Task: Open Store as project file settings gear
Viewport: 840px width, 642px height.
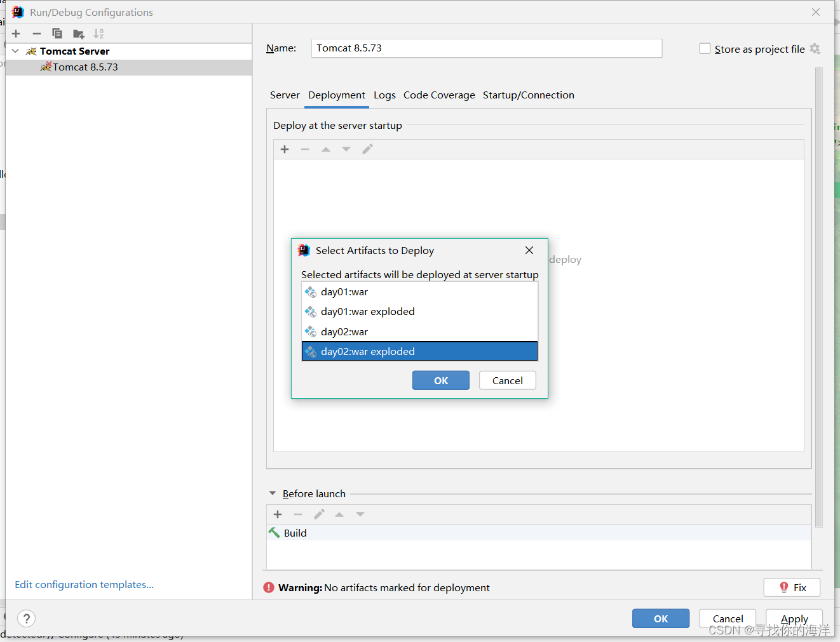Action: [x=815, y=49]
